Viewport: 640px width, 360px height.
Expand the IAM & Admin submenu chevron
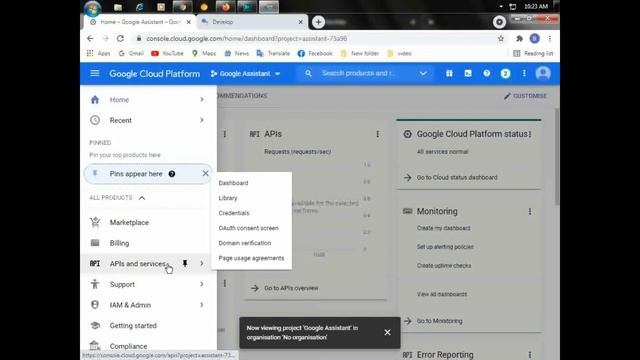[x=202, y=304]
